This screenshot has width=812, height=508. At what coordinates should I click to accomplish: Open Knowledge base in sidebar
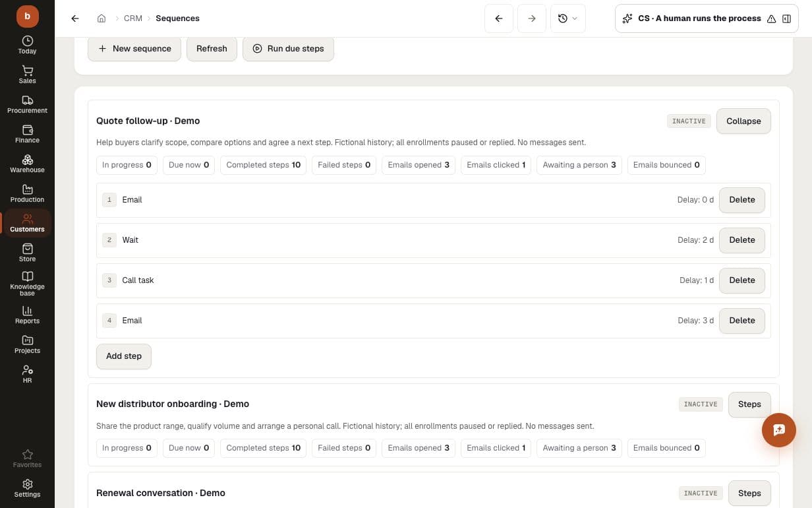[27, 284]
